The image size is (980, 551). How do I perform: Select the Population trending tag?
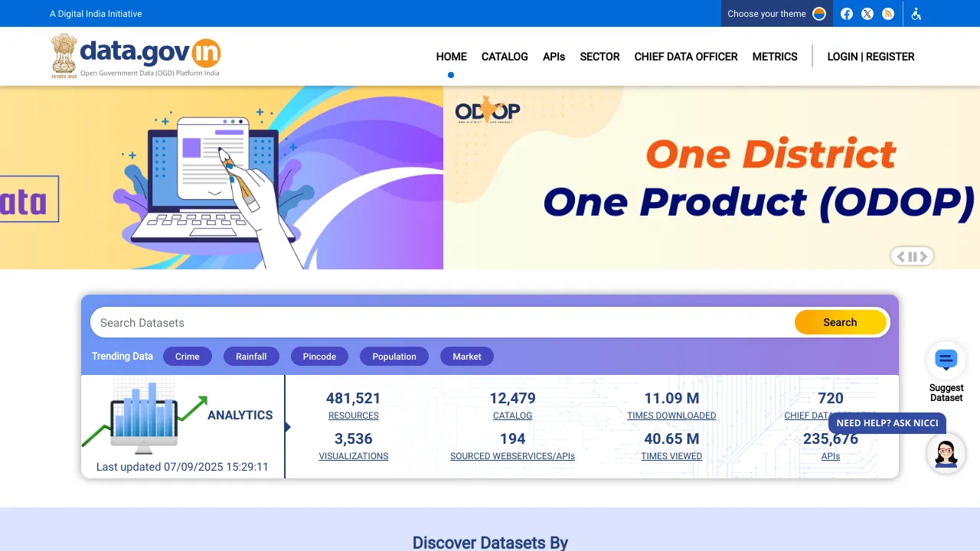pyautogui.click(x=394, y=357)
